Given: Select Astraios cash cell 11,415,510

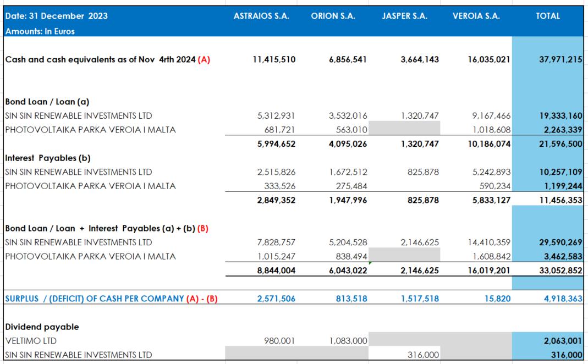Looking at the screenshot, I should coord(273,60).
